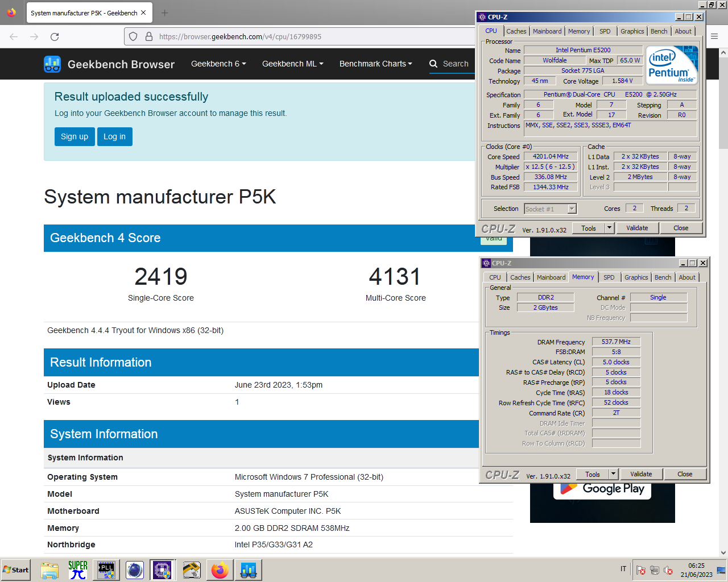Open Super PI from the taskbar
The height and width of the screenshot is (582, 728).
(x=78, y=570)
